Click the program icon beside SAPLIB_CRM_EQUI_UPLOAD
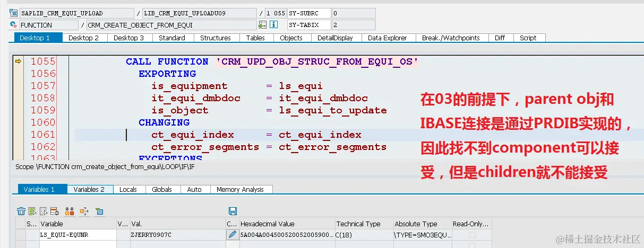This screenshot has height=248, width=644. coord(13,13)
